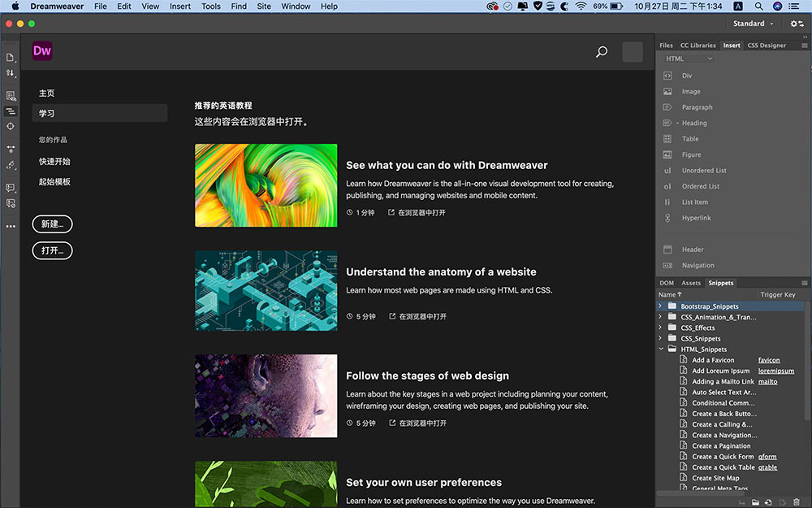The image size is (812, 508).
Task: Open the sync settings gear icon
Action: coord(796,24)
